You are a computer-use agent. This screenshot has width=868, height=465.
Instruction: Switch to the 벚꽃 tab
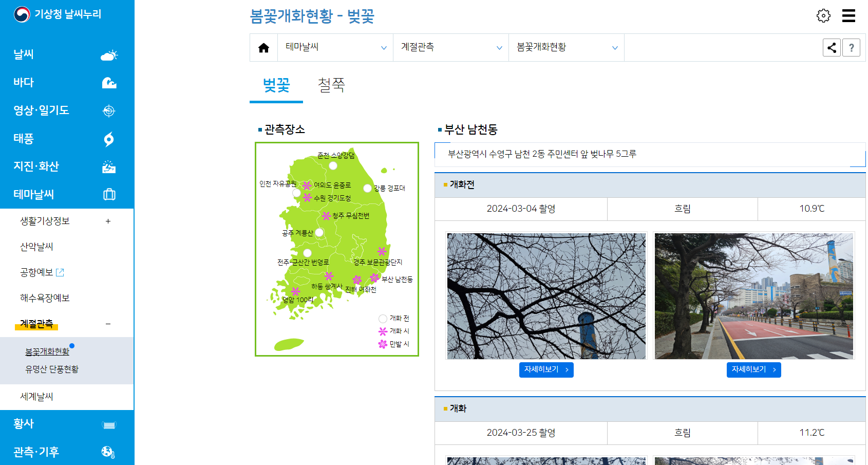(276, 85)
